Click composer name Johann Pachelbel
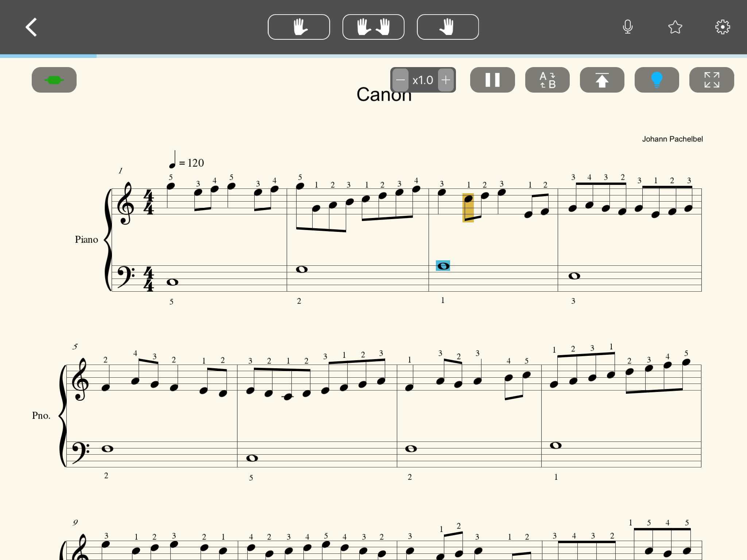747x560 pixels. click(x=672, y=139)
